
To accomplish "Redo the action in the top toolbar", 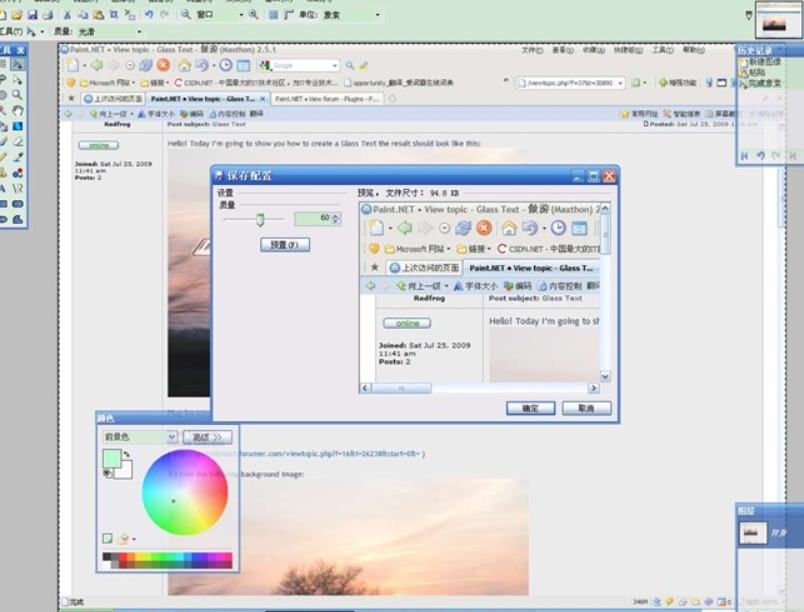I will pyautogui.click(x=165, y=15).
